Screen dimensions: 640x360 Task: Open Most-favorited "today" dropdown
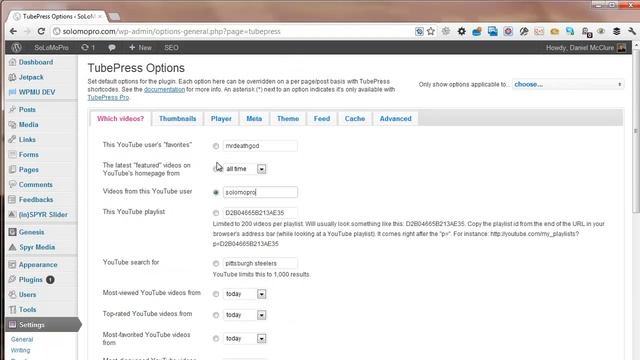point(245,338)
